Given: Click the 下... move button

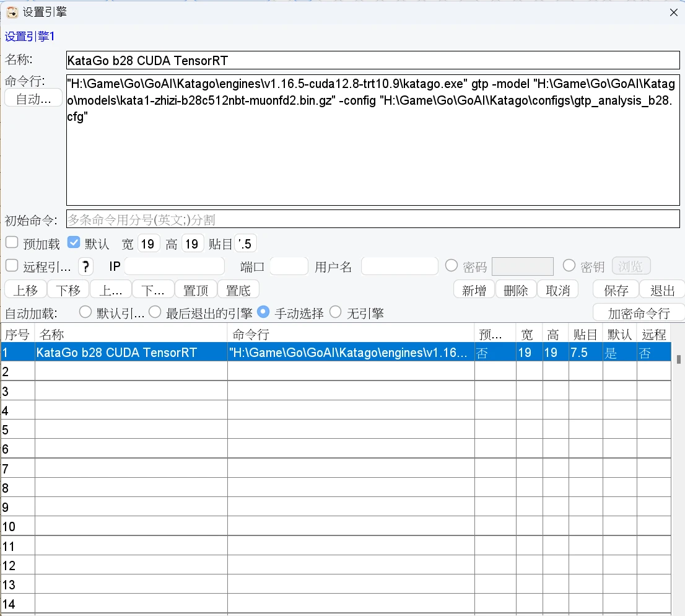Looking at the screenshot, I should [153, 290].
